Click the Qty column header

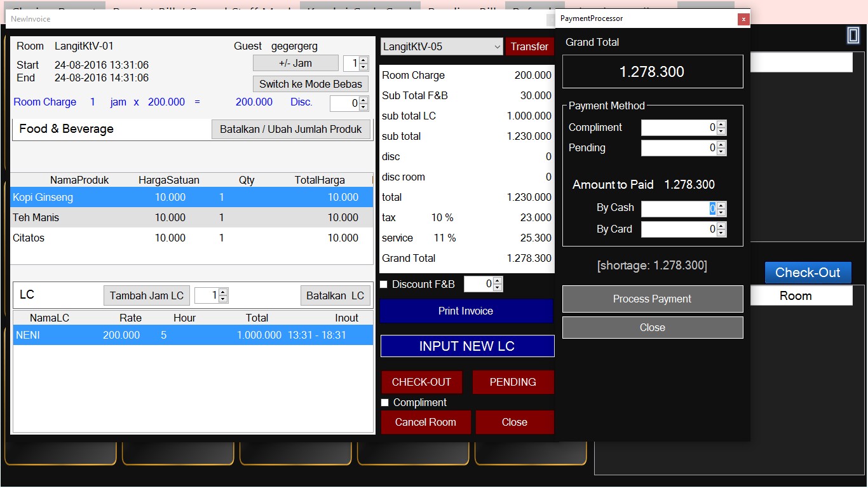pos(247,180)
